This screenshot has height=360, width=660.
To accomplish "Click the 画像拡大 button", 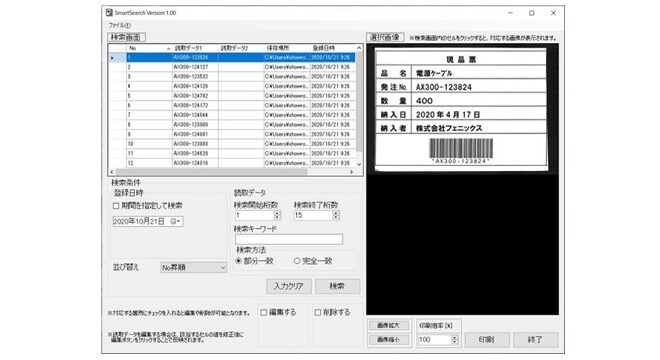I will point(388,325).
